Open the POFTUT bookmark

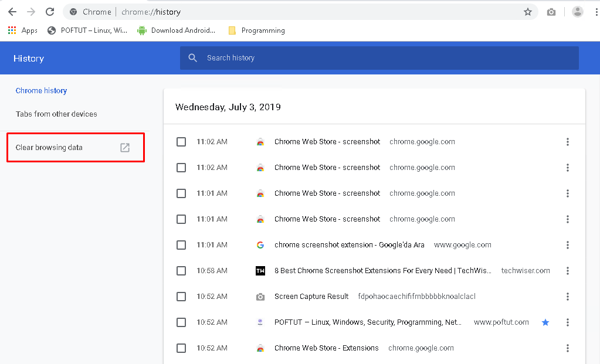(87, 30)
